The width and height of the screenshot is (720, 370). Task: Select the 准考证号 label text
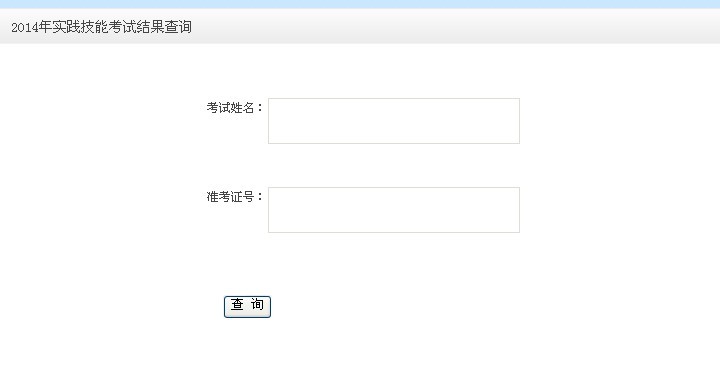pos(230,197)
